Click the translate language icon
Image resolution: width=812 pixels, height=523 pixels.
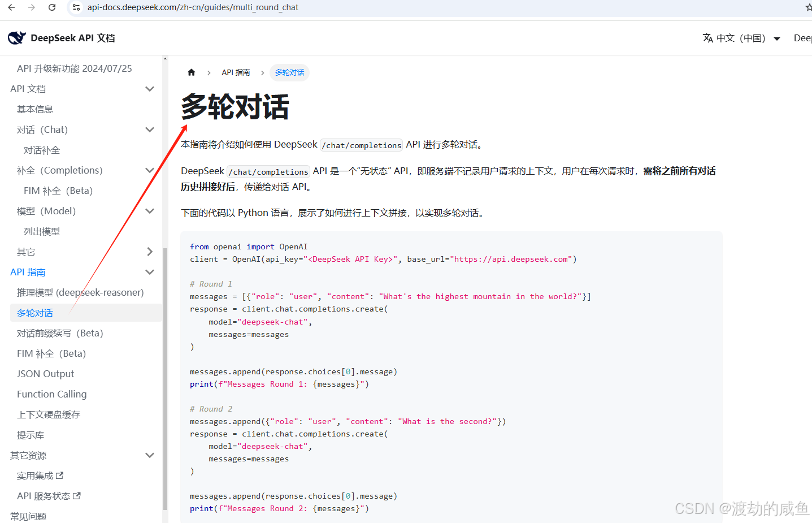click(x=707, y=38)
